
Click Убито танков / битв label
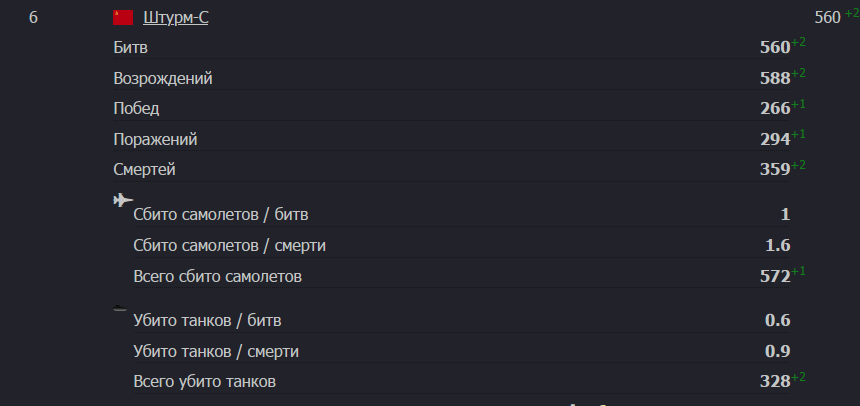[x=207, y=320]
